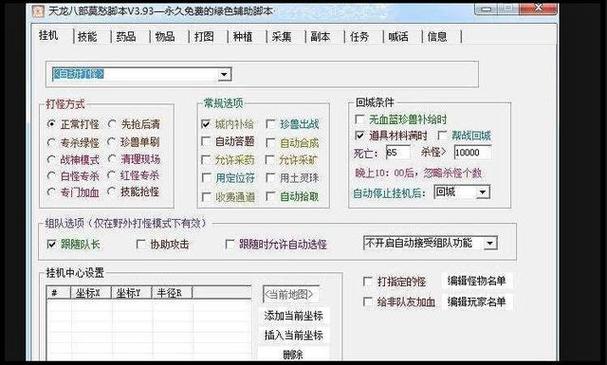The width and height of the screenshot is (607, 365).
Task: Go to the 采集 tab
Action: click(281, 37)
